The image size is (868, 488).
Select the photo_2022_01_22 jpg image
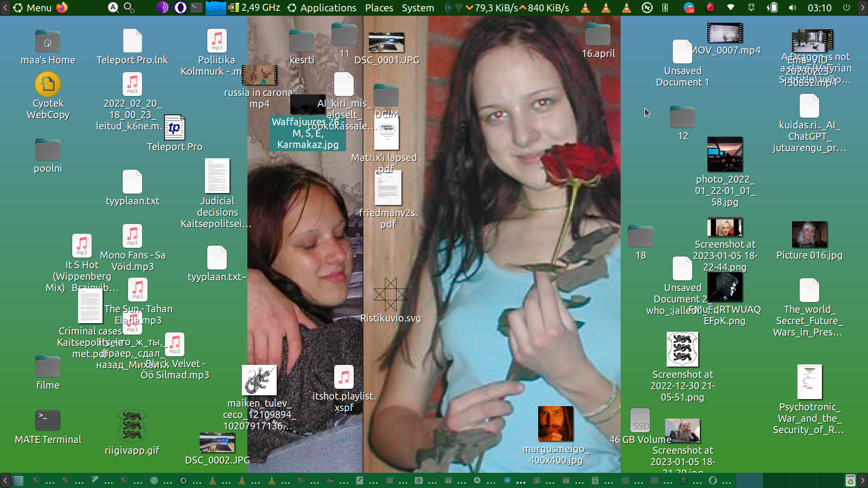pyautogui.click(x=725, y=172)
